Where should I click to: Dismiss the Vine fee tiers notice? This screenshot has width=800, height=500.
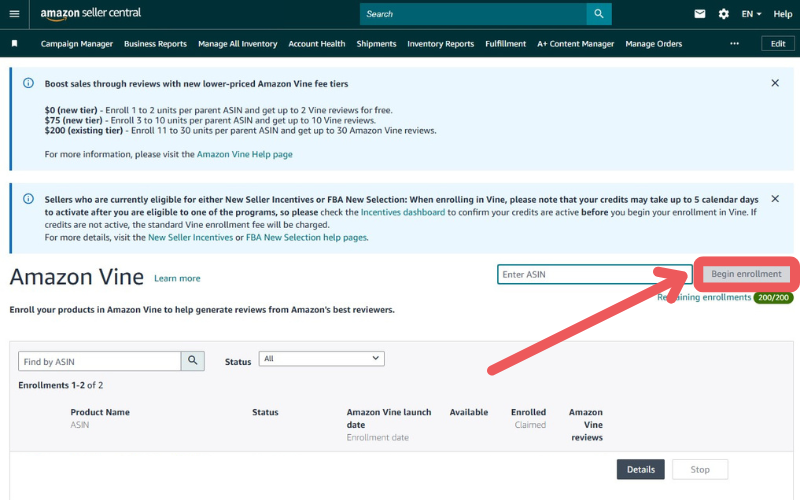[x=774, y=83]
